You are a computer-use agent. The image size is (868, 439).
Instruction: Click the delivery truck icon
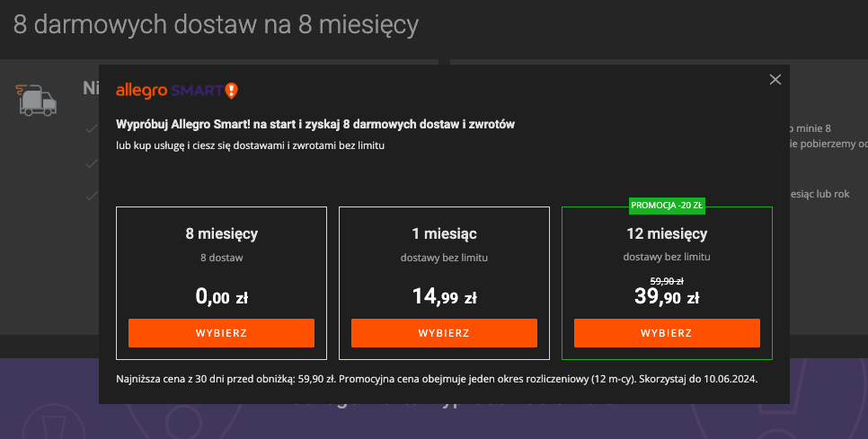click(x=37, y=100)
